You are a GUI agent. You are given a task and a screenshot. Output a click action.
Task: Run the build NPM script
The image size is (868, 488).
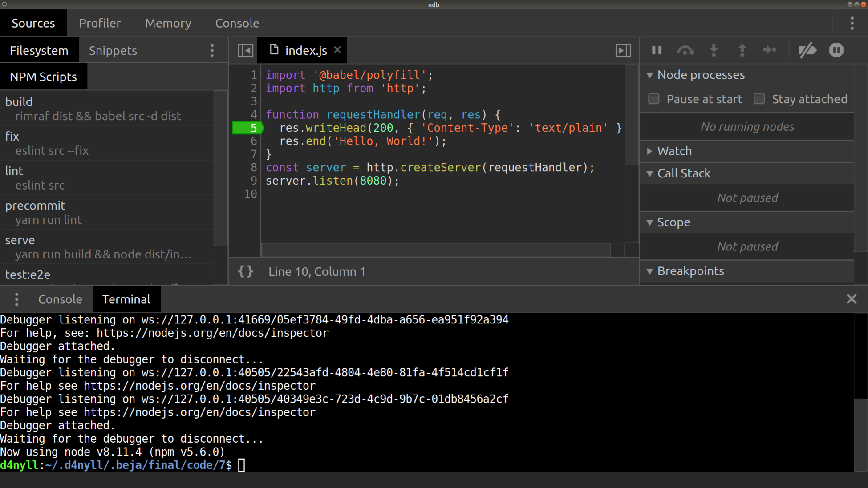point(19,102)
